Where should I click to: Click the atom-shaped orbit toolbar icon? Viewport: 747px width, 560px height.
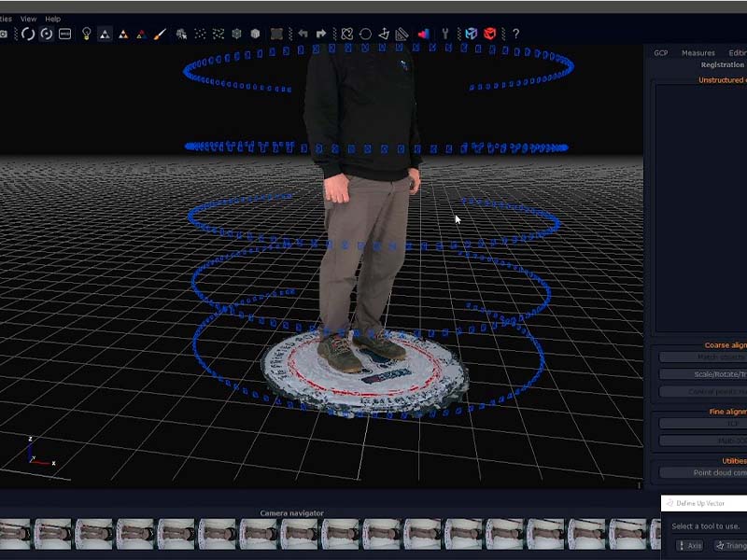tap(347, 34)
